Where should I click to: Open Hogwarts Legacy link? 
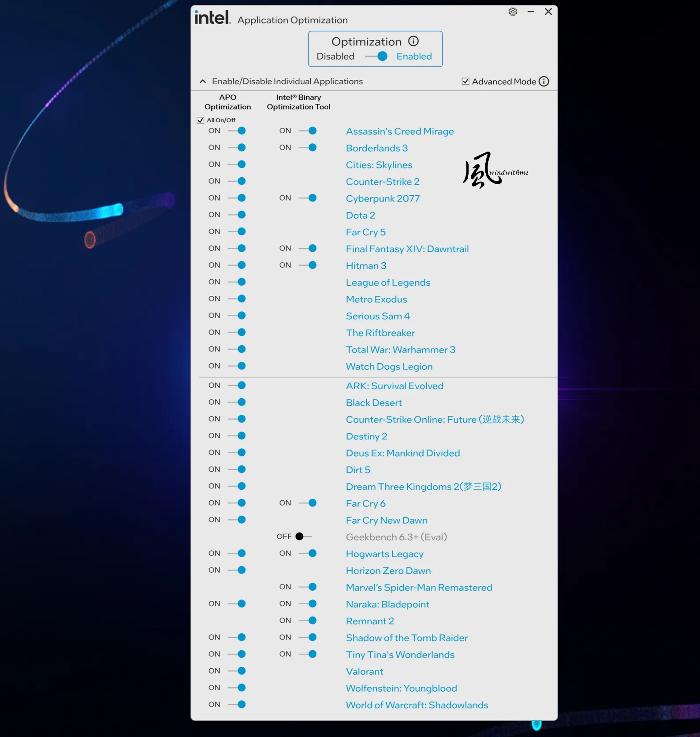pos(385,554)
